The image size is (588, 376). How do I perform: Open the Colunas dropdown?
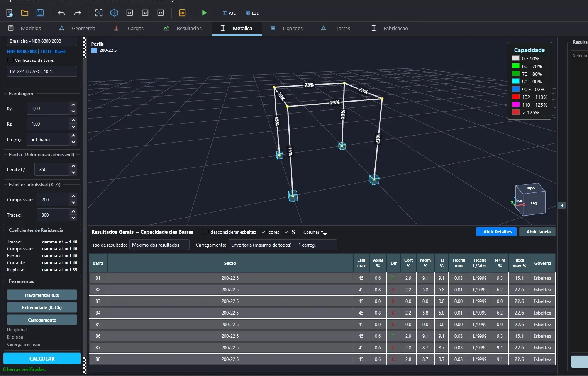click(315, 232)
